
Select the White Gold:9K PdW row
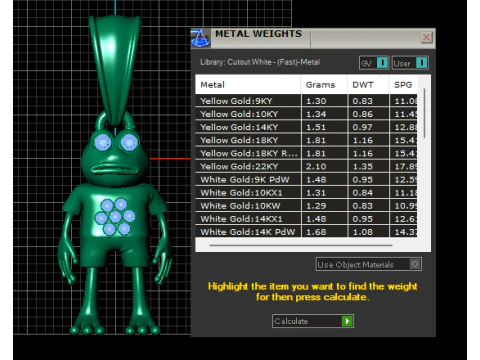coord(306,179)
